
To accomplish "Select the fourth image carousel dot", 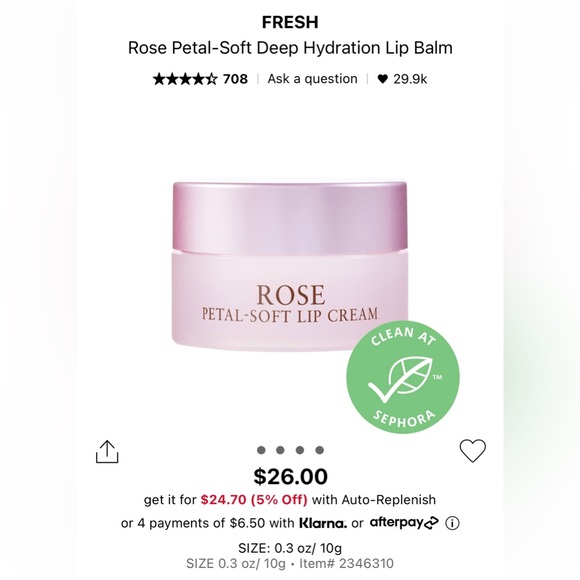I will tap(320, 450).
